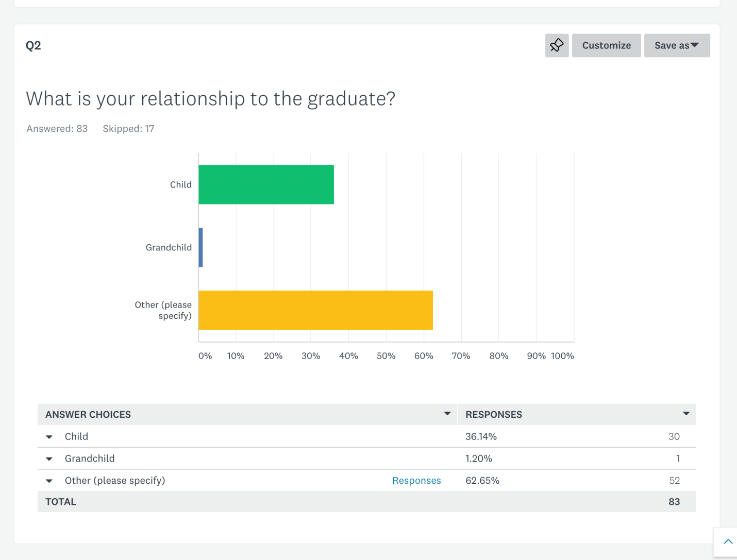Expand the Other (please specify) answer row
This screenshot has height=560, width=737.
(x=49, y=481)
